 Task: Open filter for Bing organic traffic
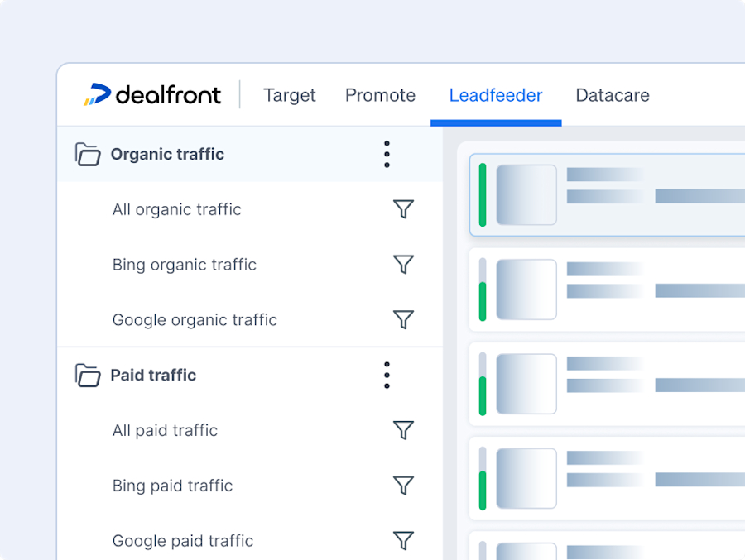[x=404, y=265]
